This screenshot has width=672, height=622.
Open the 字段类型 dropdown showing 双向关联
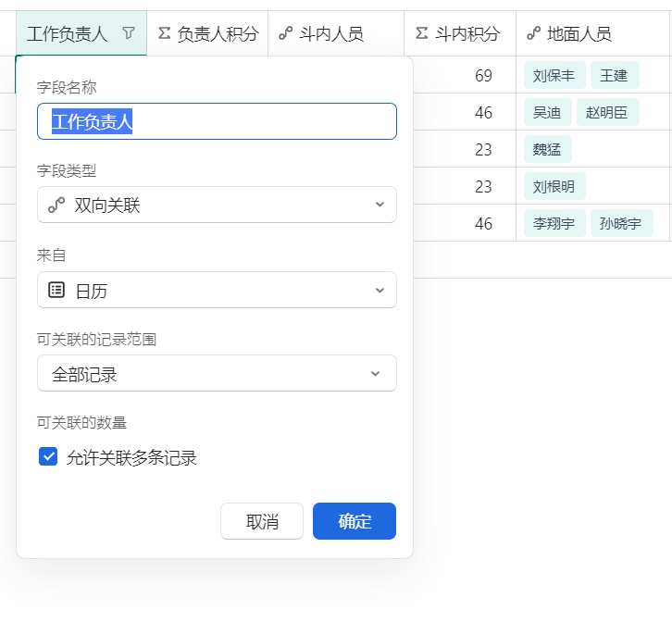pos(217,205)
